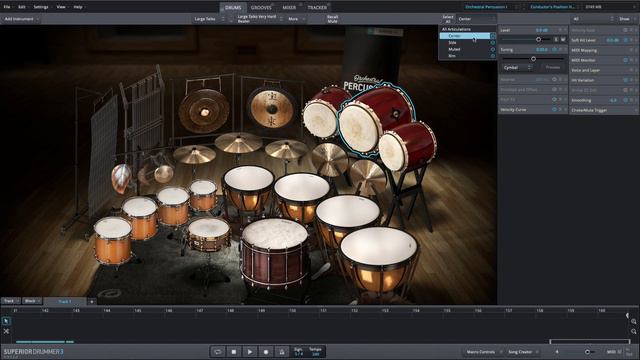Adjust the Tuning slider handle
The width and height of the screenshot is (640, 360).
click(x=533, y=59)
